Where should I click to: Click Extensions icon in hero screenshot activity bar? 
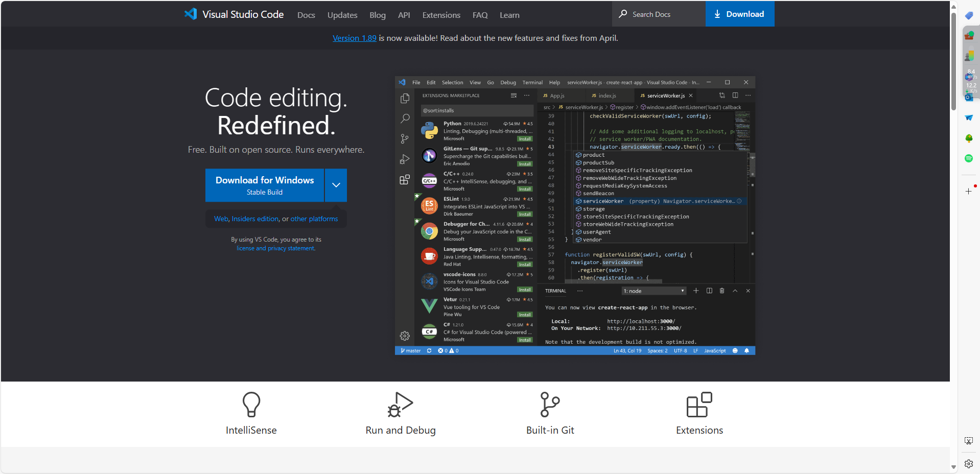pos(405,179)
